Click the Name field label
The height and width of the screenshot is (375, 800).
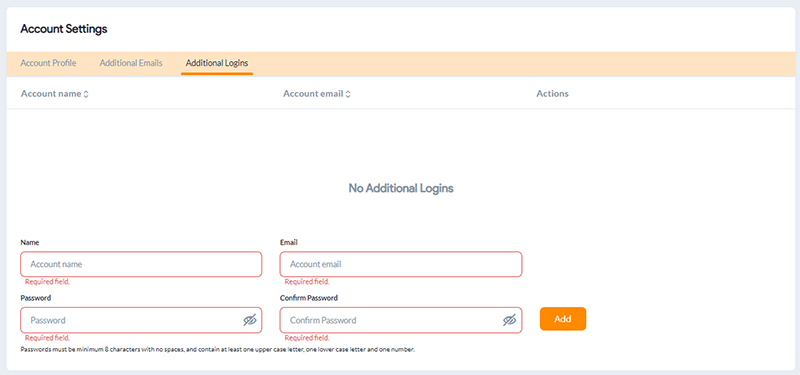point(30,242)
